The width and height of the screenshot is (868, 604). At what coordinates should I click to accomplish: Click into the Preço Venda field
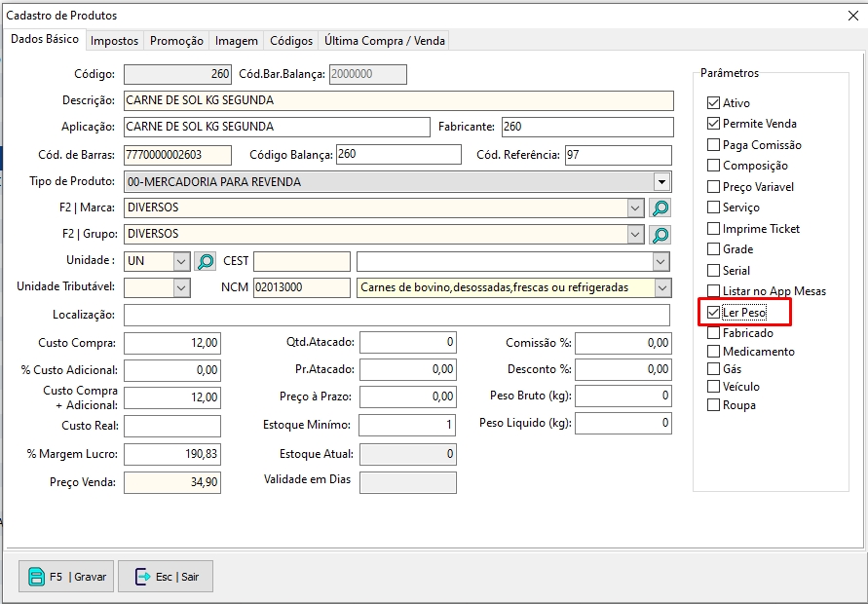pyautogui.click(x=172, y=482)
